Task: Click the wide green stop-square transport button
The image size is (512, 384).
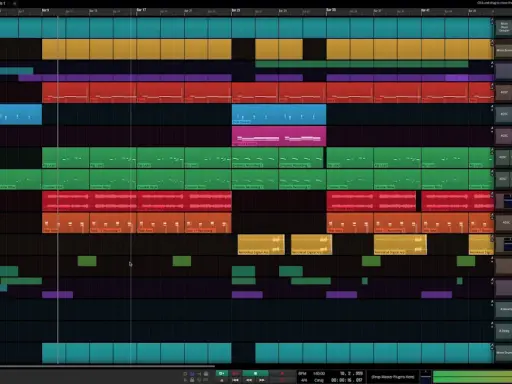Action: [x=255, y=374]
